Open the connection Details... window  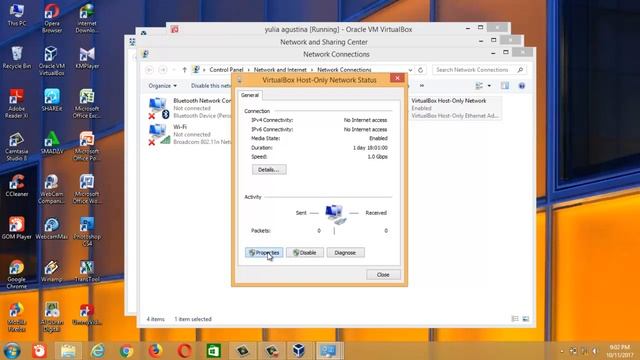(x=269, y=169)
